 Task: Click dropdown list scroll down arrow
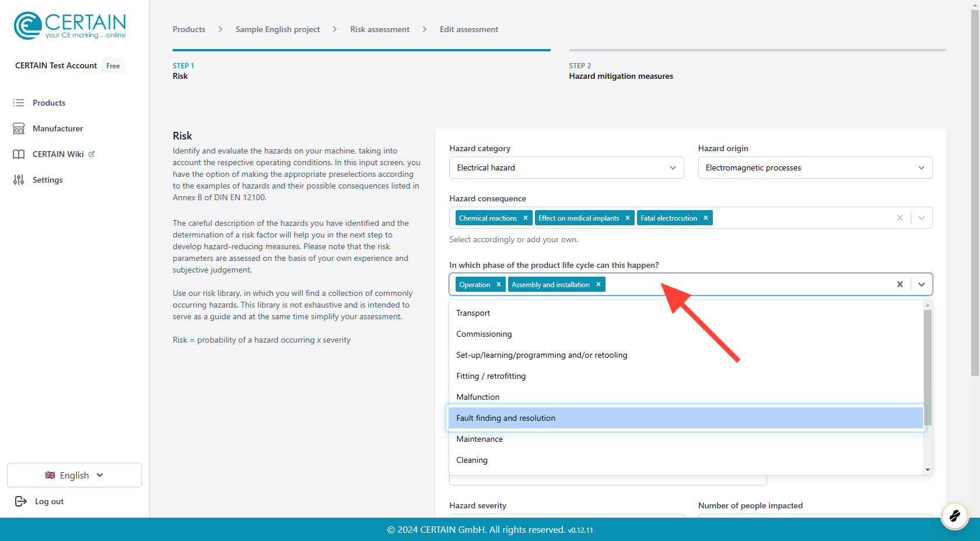tap(928, 470)
